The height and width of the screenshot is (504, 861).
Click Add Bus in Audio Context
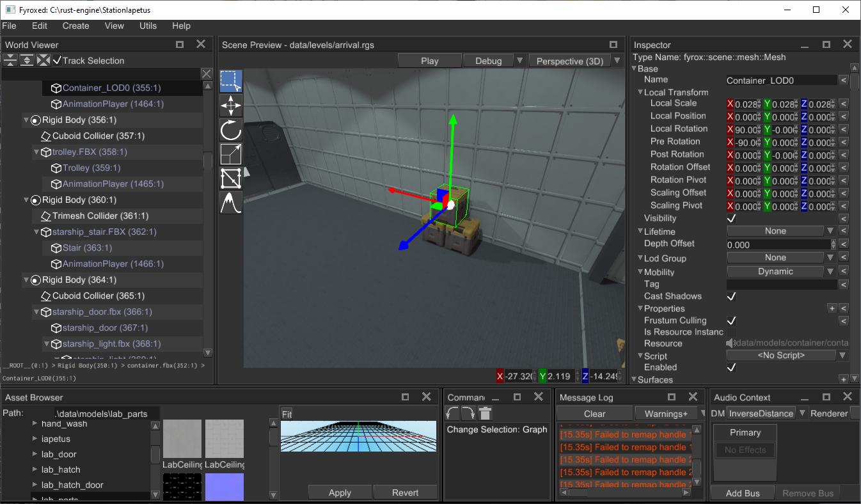click(743, 493)
